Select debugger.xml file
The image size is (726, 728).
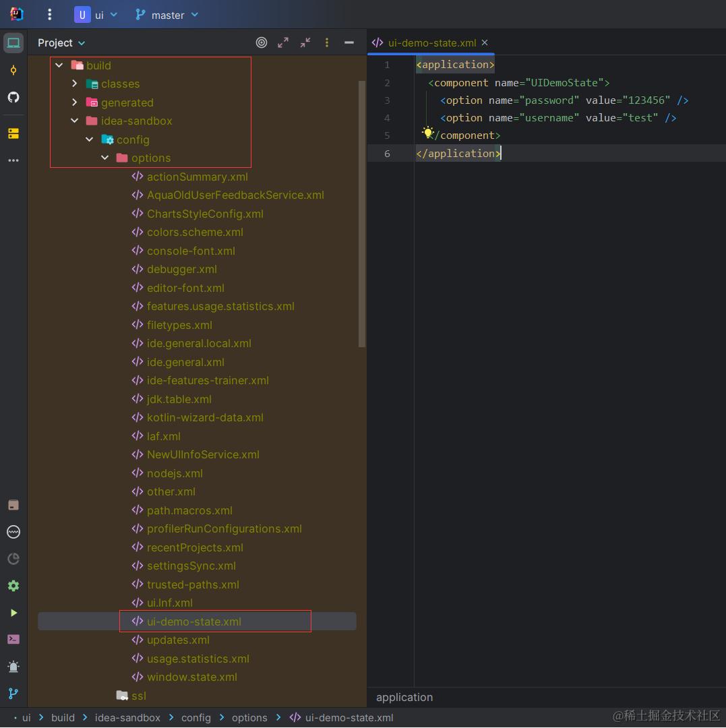click(182, 269)
